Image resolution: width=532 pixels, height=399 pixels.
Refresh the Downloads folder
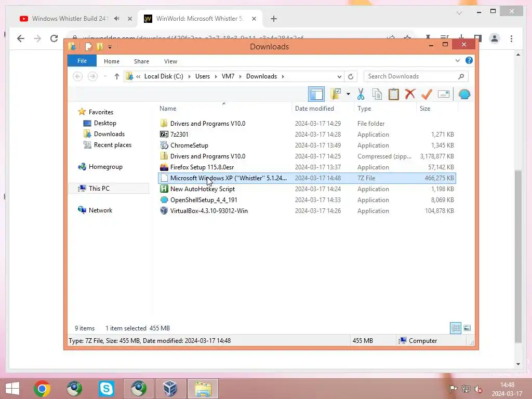pyautogui.click(x=351, y=76)
